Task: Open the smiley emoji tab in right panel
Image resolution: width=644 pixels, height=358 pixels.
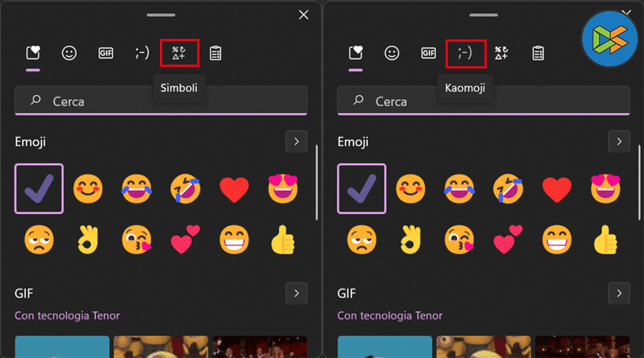Action: pyautogui.click(x=391, y=53)
